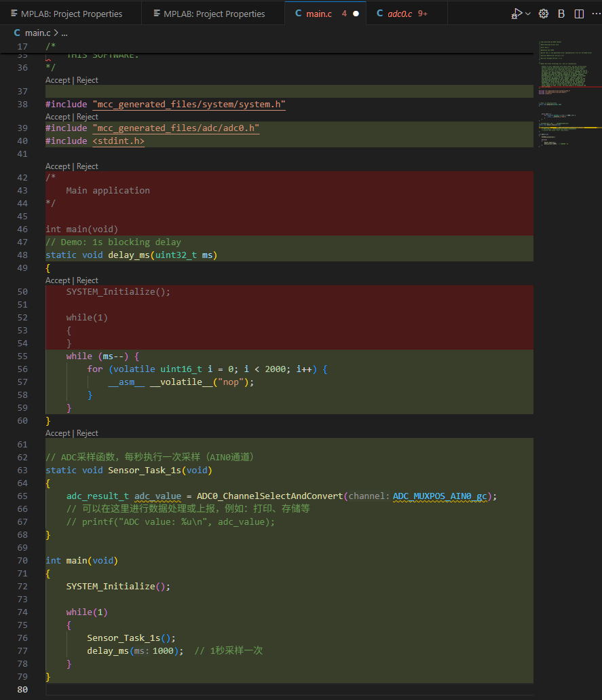Click the adc_value variable on line 65
Viewport: 602px width, 700px height.
pos(157,496)
